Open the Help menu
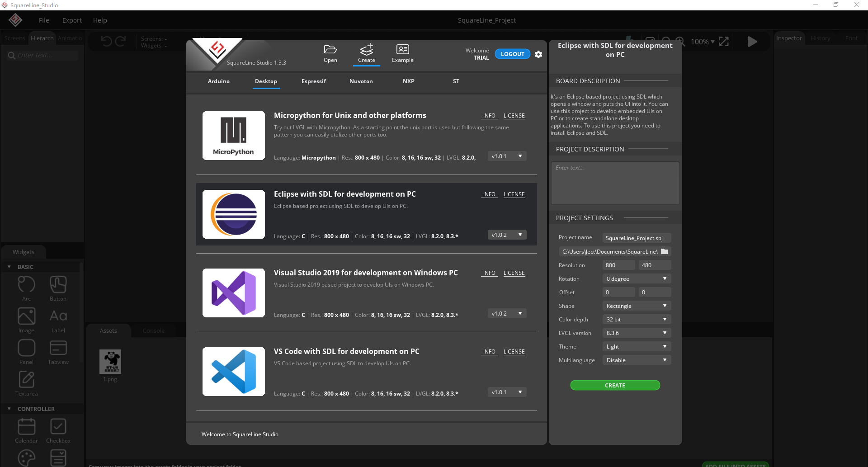The width and height of the screenshot is (868, 467). pyautogui.click(x=100, y=20)
